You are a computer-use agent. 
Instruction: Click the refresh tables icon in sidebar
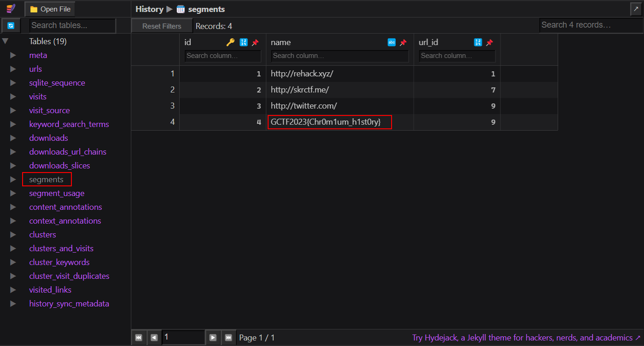pos(11,26)
